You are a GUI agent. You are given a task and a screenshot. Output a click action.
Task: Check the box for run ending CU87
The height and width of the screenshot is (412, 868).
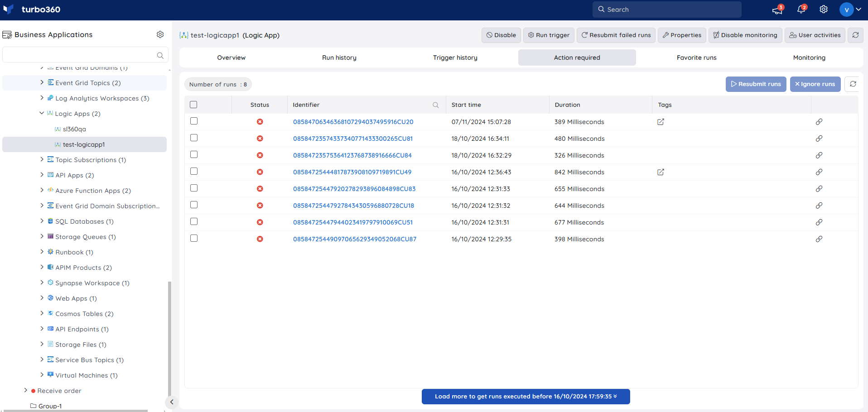[x=194, y=238]
